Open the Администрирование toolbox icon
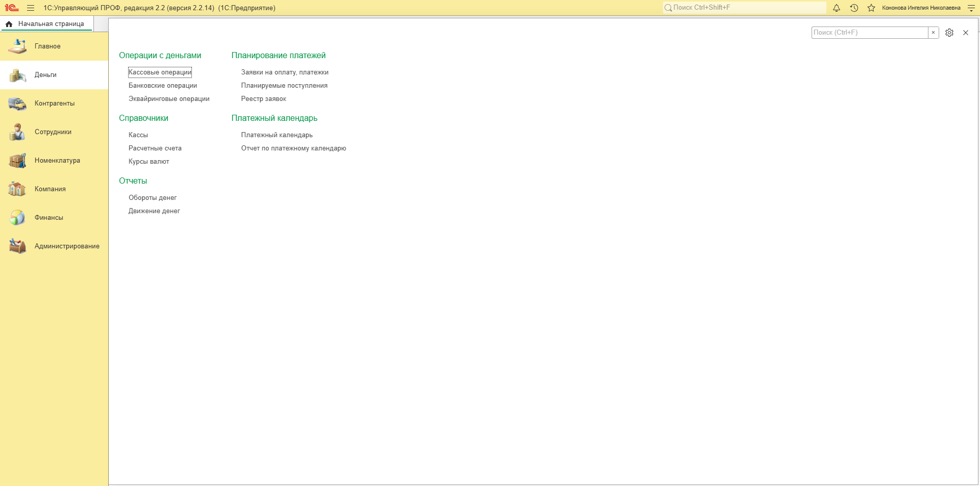The image size is (980, 486). [17, 246]
